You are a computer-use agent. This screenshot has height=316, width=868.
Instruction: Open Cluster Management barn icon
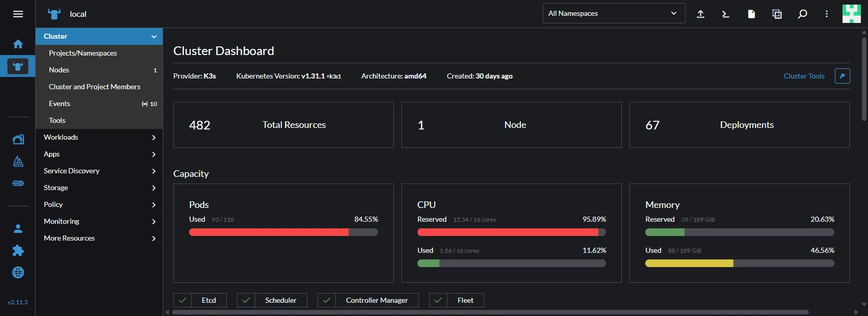[18, 139]
